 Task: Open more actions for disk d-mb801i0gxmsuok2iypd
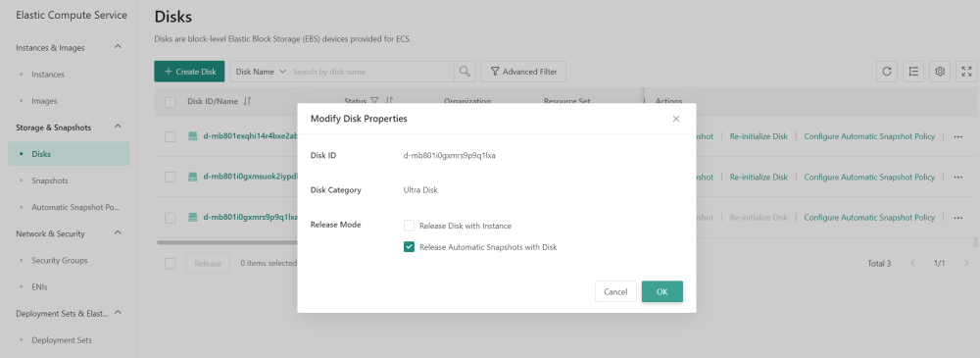958,178
